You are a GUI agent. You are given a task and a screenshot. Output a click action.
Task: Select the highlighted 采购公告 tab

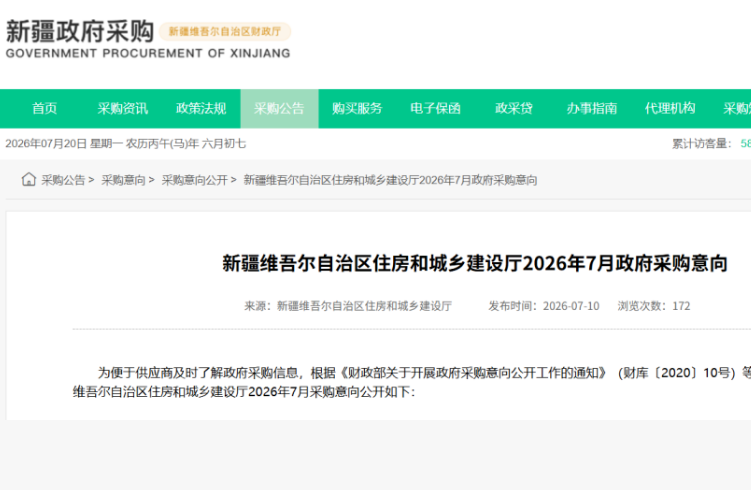279,109
